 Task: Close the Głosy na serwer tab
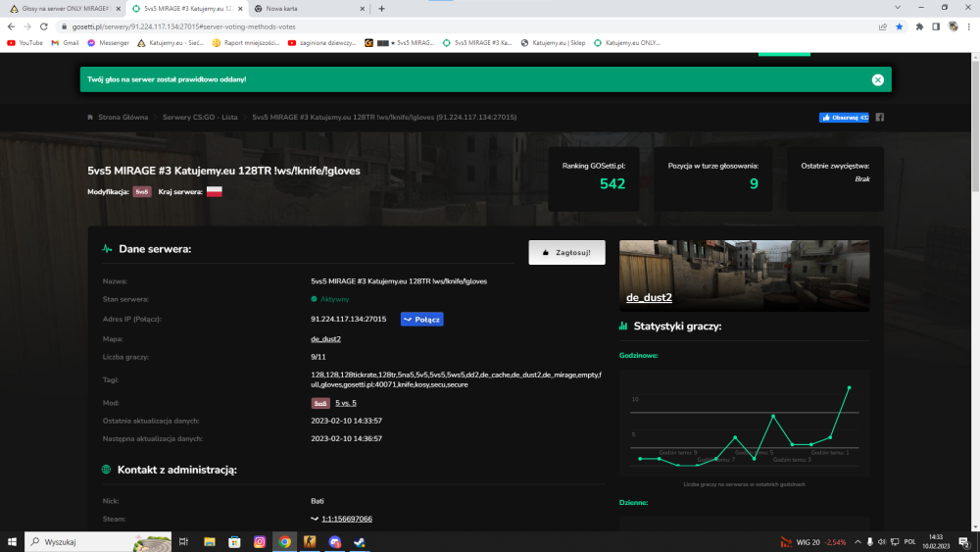pos(119,9)
